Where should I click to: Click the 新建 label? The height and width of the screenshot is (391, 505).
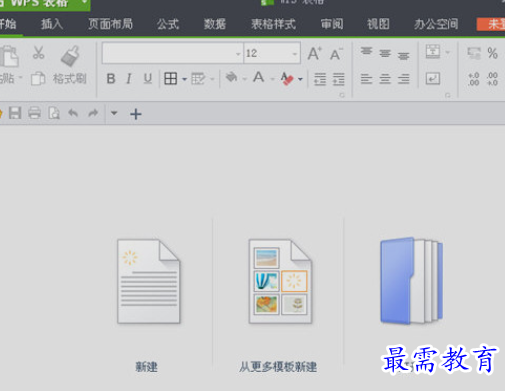point(146,367)
